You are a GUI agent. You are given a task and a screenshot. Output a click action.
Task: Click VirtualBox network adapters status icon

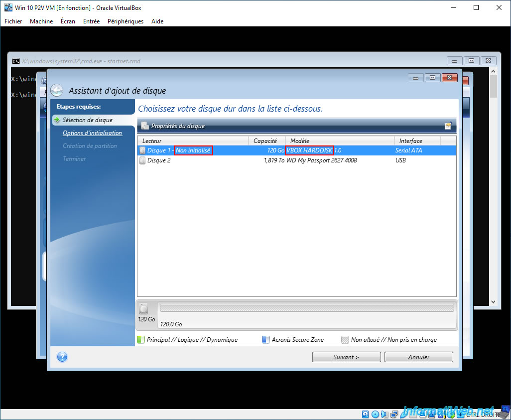coord(394,414)
